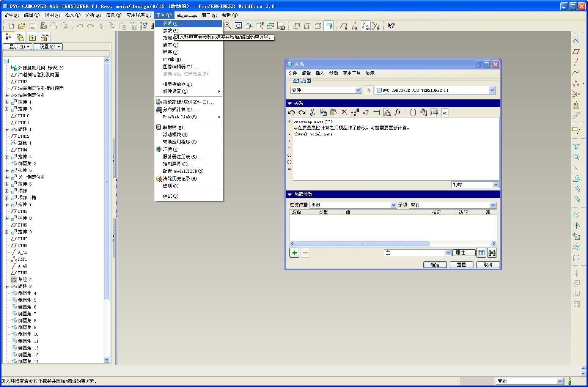The width and height of the screenshot is (588, 387).
Task: Toggle coordinate systems display
Action: [376, 26]
